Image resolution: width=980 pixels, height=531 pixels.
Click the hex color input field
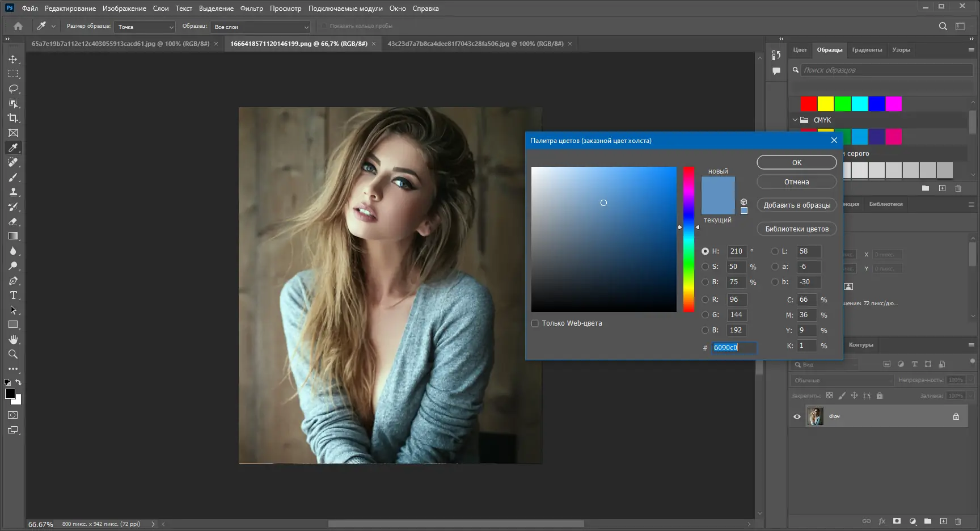coord(734,348)
